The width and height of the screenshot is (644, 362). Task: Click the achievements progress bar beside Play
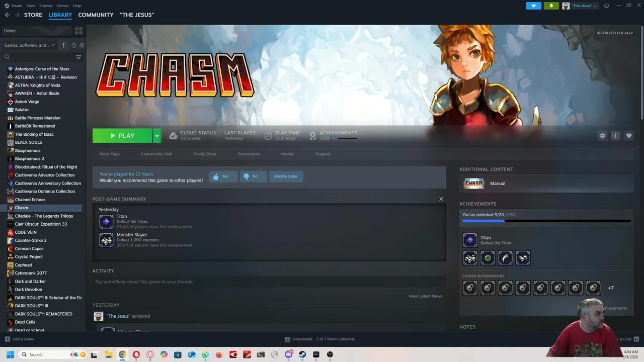click(x=345, y=138)
